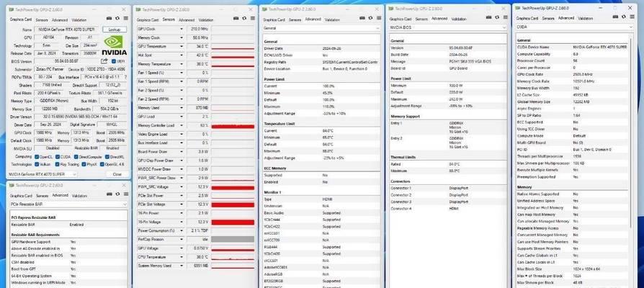Click camera icon in General advanced window
Viewport: 644px width, 288px height.
[x=362, y=19]
